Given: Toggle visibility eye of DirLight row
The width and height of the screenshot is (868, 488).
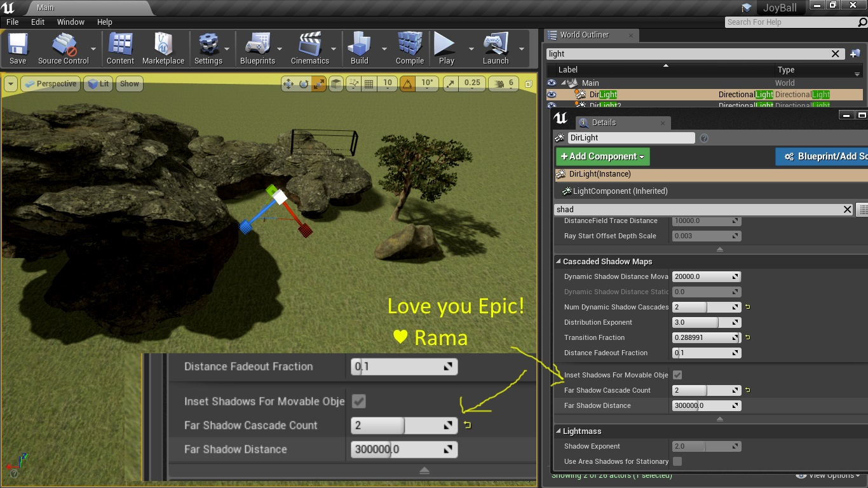Looking at the screenshot, I should coord(552,95).
